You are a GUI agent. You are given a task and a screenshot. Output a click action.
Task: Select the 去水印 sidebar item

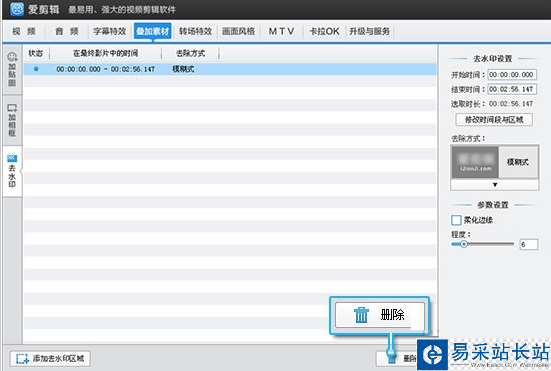click(12, 171)
